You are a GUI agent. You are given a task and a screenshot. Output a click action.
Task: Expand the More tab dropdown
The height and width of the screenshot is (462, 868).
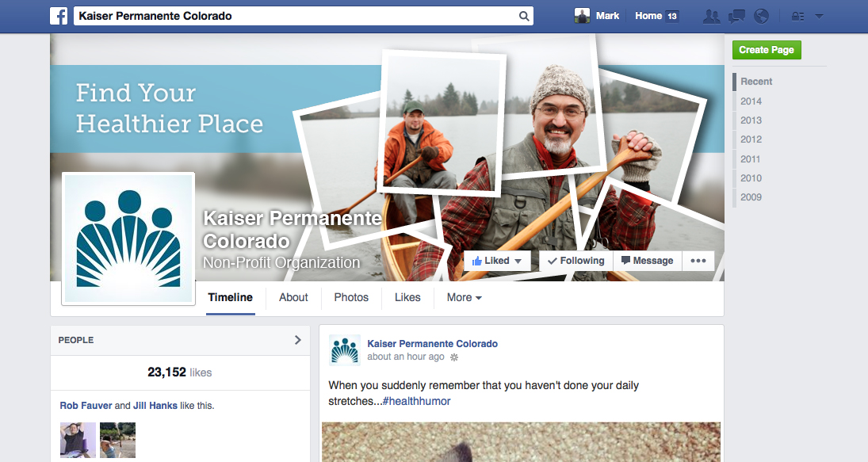click(464, 298)
